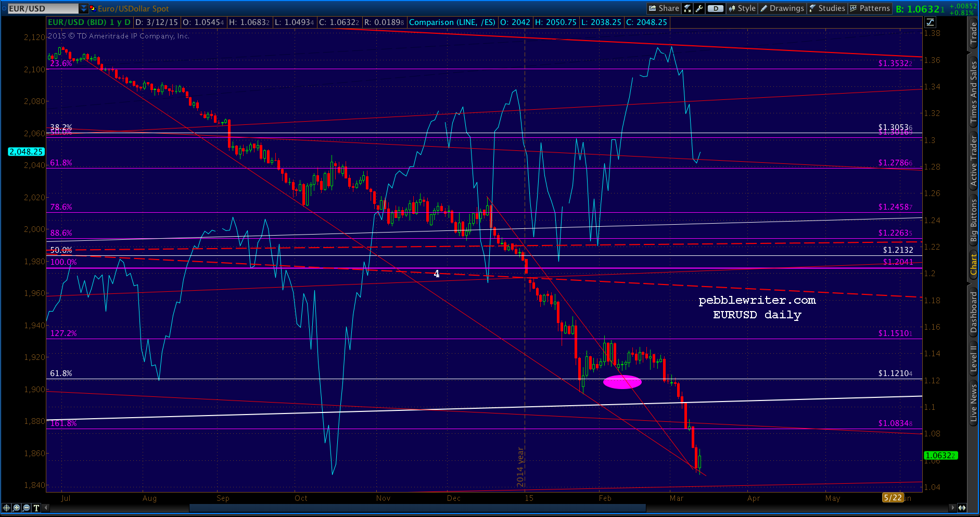
Task: Open the Live News side tab
Action: tap(973, 402)
